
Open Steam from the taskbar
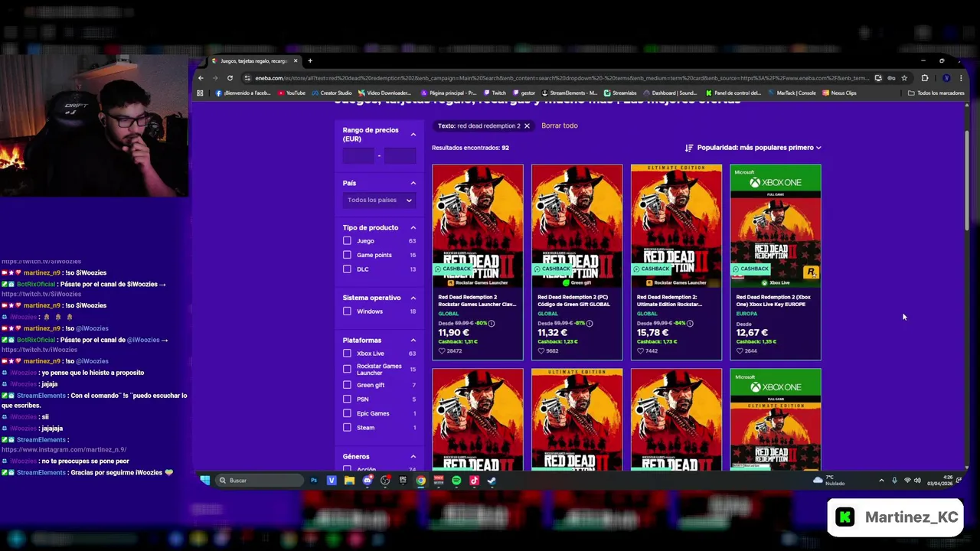click(492, 481)
